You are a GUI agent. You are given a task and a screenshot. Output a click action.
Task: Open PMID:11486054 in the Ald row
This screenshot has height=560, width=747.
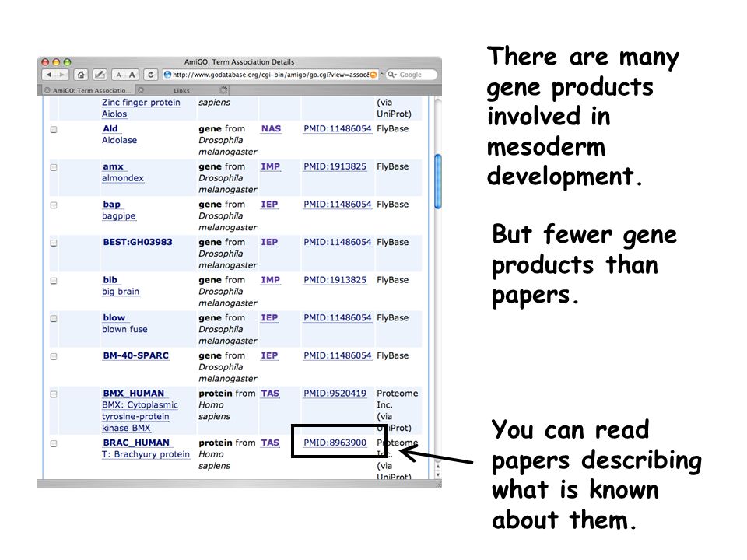(337, 128)
